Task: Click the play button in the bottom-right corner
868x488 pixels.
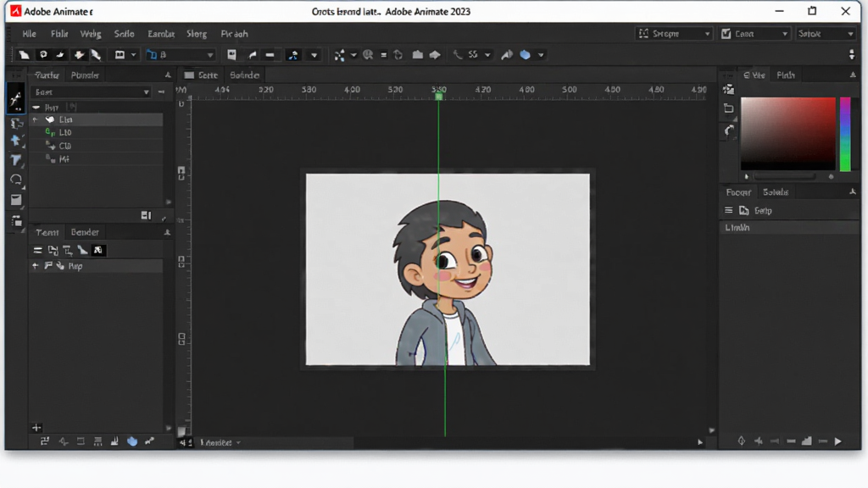Action: coord(838,441)
